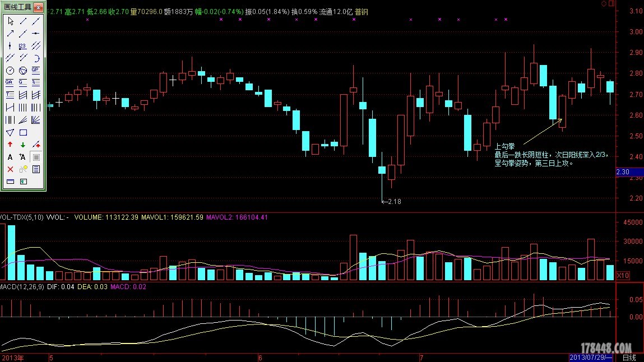Click the X10 volume scale button
Image resolution: width=644 pixels, height=362 pixels.
(622, 276)
